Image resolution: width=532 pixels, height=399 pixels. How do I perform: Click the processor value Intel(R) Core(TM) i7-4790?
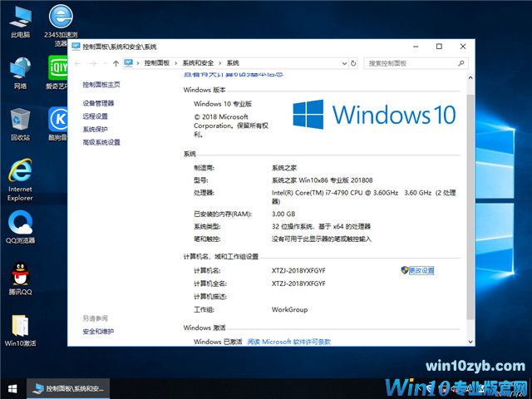click(x=364, y=197)
